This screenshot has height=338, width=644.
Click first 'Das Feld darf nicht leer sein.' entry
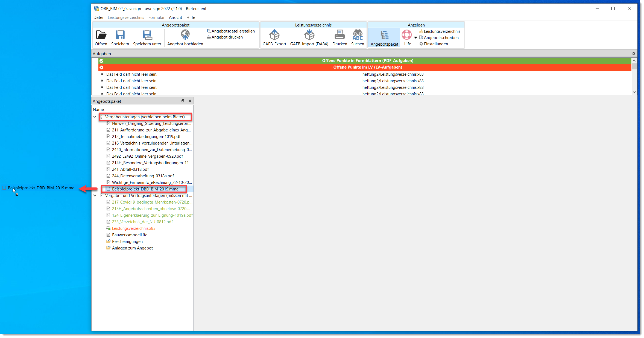click(x=132, y=74)
